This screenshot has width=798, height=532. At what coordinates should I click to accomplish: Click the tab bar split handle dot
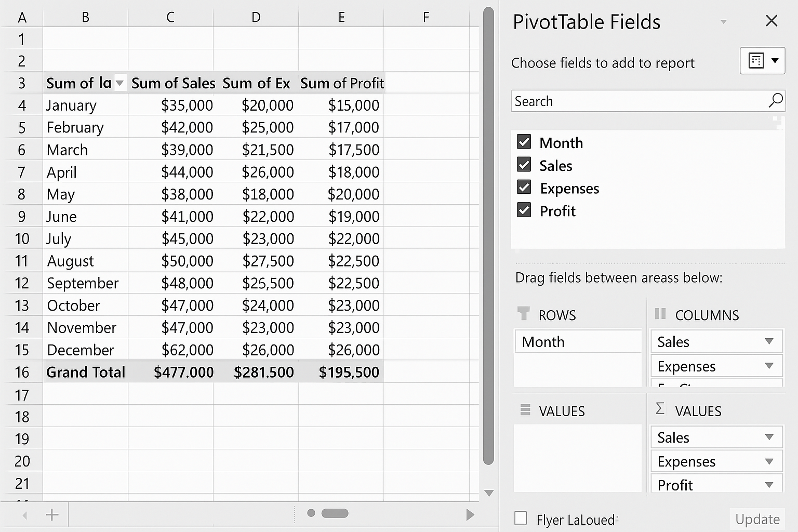point(311,513)
